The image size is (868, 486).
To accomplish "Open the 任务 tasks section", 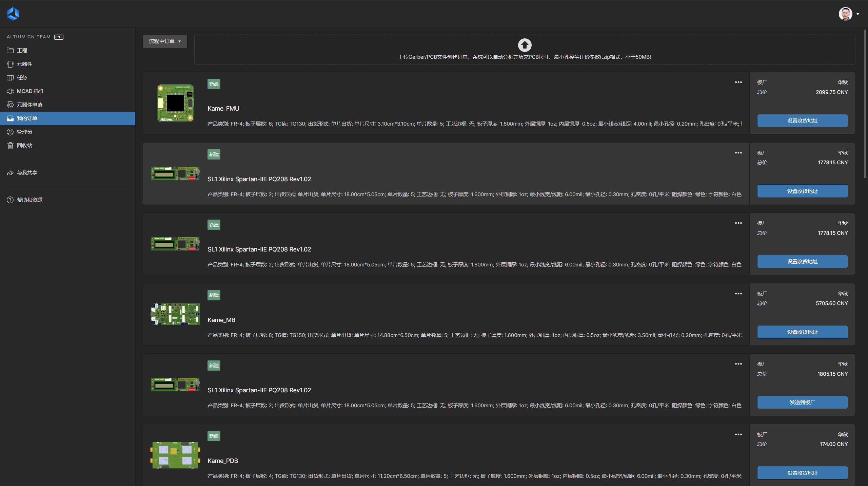I will tap(22, 77).
